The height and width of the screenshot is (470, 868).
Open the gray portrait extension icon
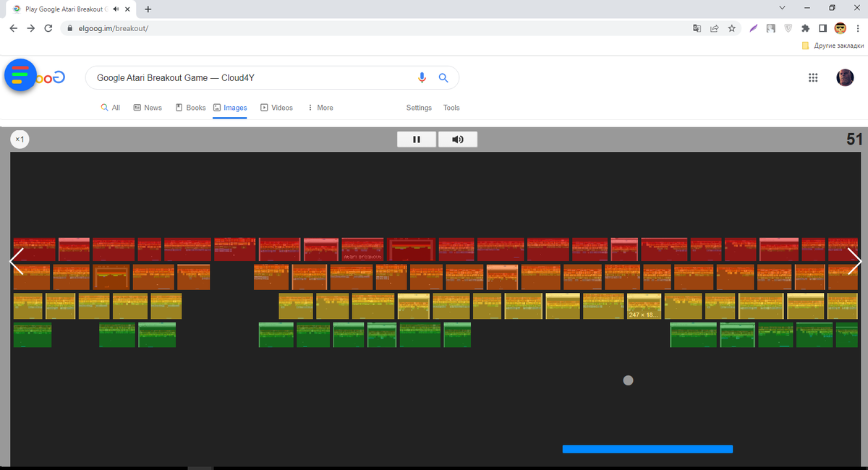(x=771, y=28)
